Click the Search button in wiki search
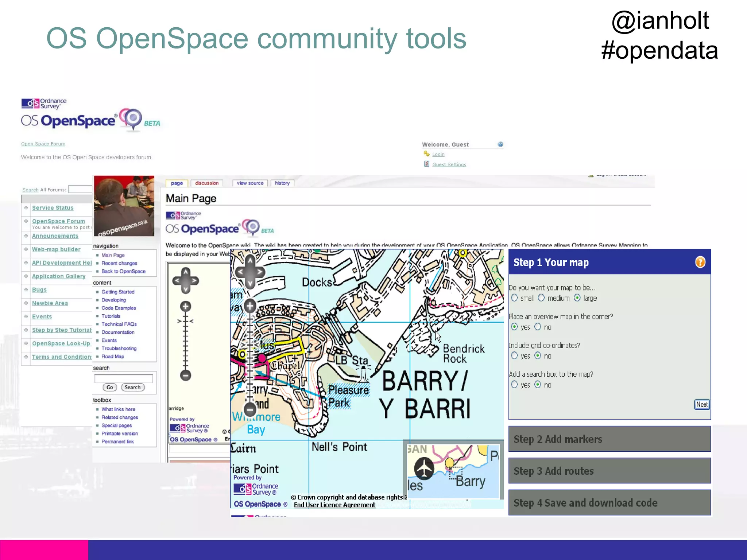Screen dimensions: 747x560 click(x=132, y=387)
